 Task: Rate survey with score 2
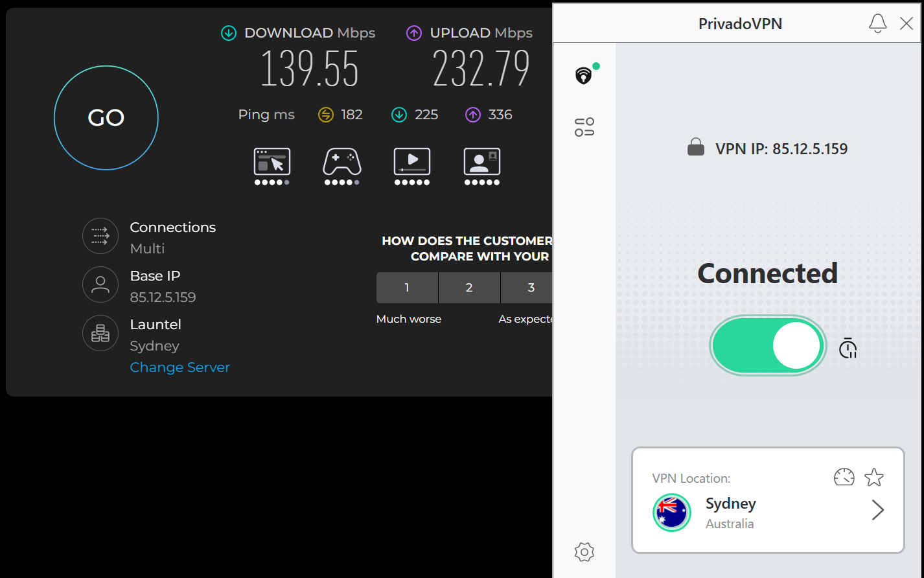[469, 288]
